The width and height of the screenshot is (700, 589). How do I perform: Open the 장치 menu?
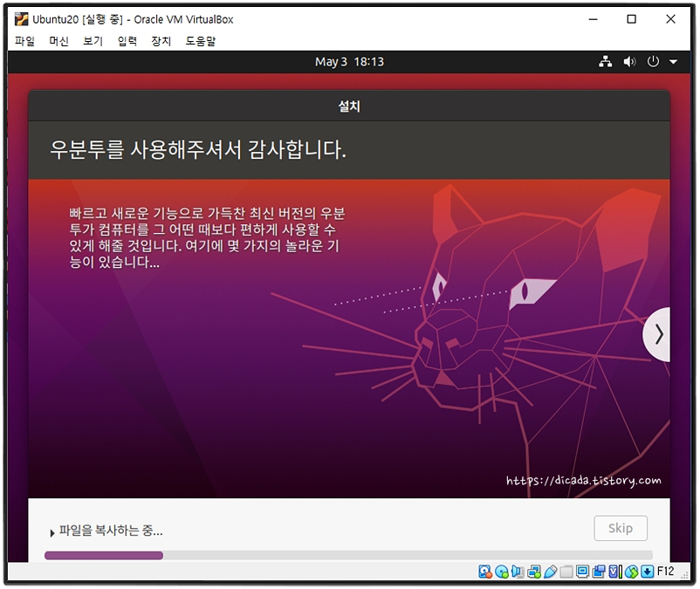click(161, 41)
